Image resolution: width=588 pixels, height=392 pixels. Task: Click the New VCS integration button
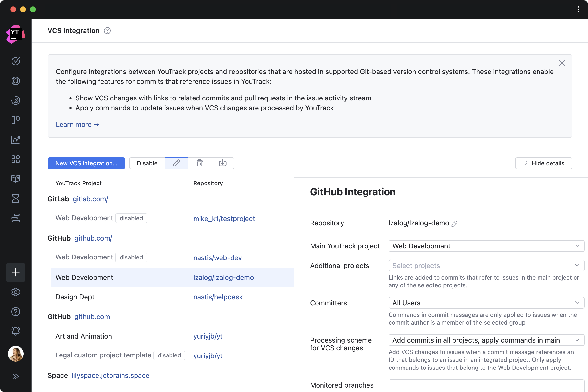[x=86, y=163]
